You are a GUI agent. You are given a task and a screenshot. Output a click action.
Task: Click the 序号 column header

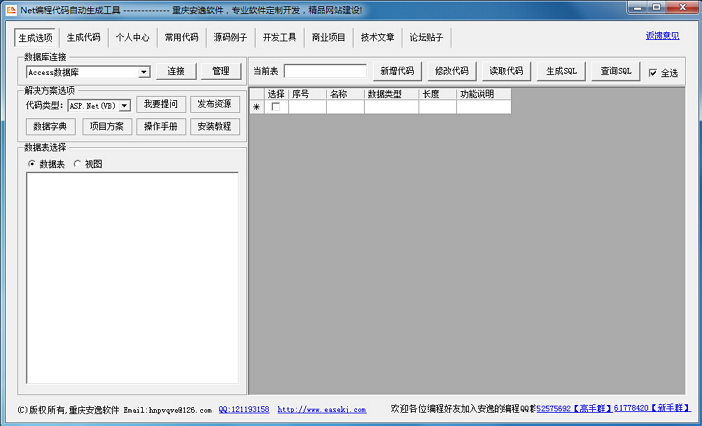pyautogui.click(x=307, y=94)
